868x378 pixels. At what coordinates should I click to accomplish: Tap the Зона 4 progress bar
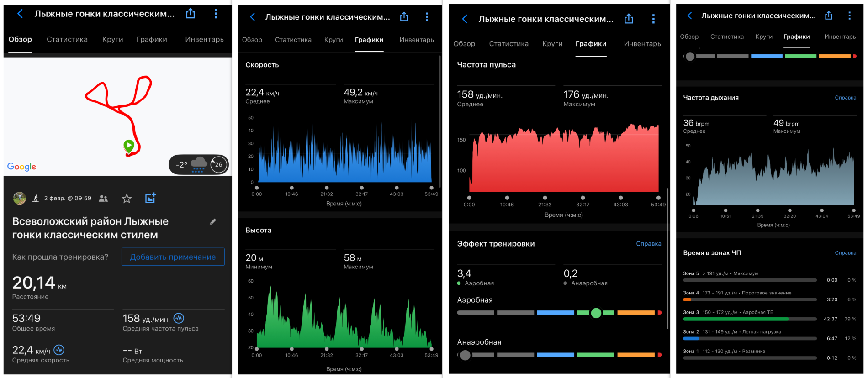point(750,299)
